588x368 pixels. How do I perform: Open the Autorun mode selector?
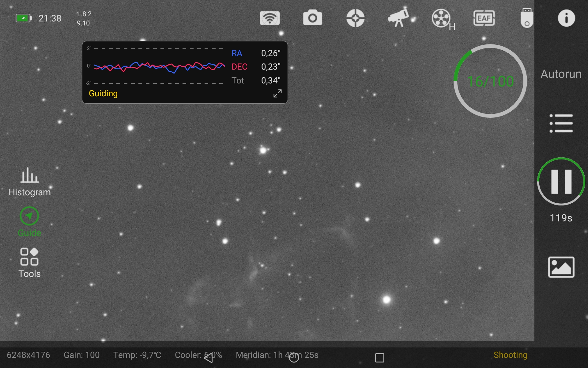tap(561, 74)
